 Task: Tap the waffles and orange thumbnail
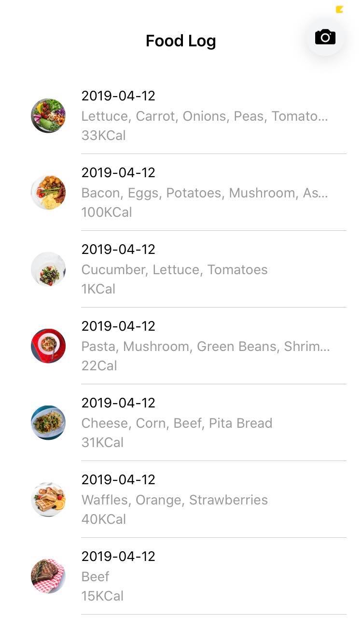(x=48, y=500)
